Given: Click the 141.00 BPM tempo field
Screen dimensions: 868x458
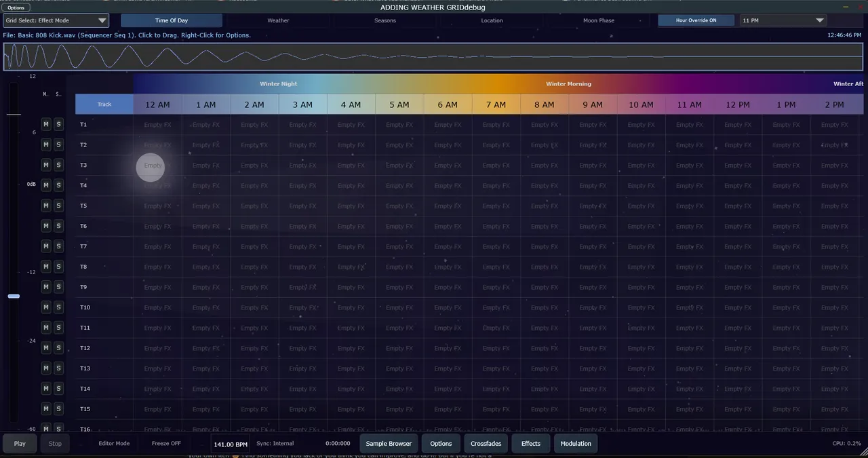Looking at the screenshot, I should [x=230, y=444].
